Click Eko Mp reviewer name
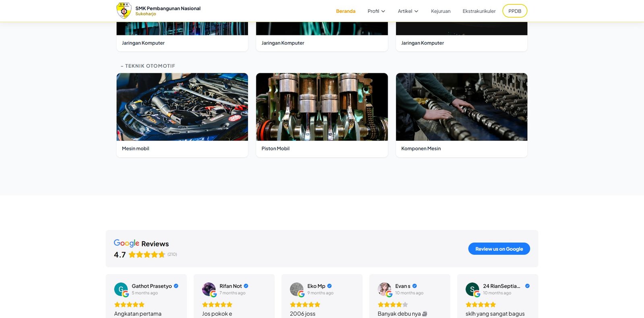 (x=316, y=286)
